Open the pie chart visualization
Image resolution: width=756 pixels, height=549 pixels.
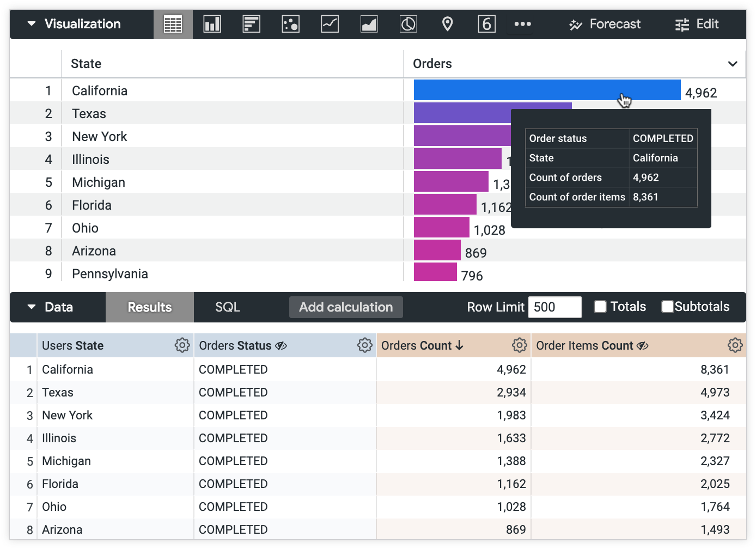click(x=408, y=23)
